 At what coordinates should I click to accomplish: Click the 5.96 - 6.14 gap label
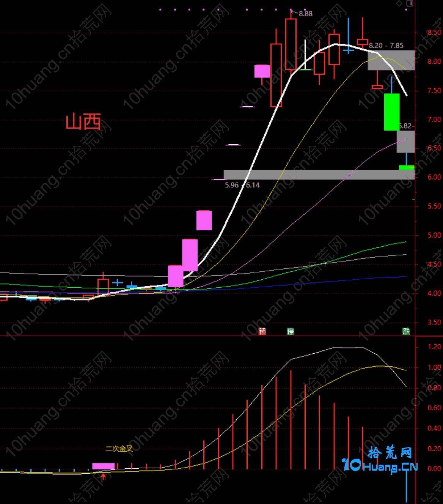[242, 185]
